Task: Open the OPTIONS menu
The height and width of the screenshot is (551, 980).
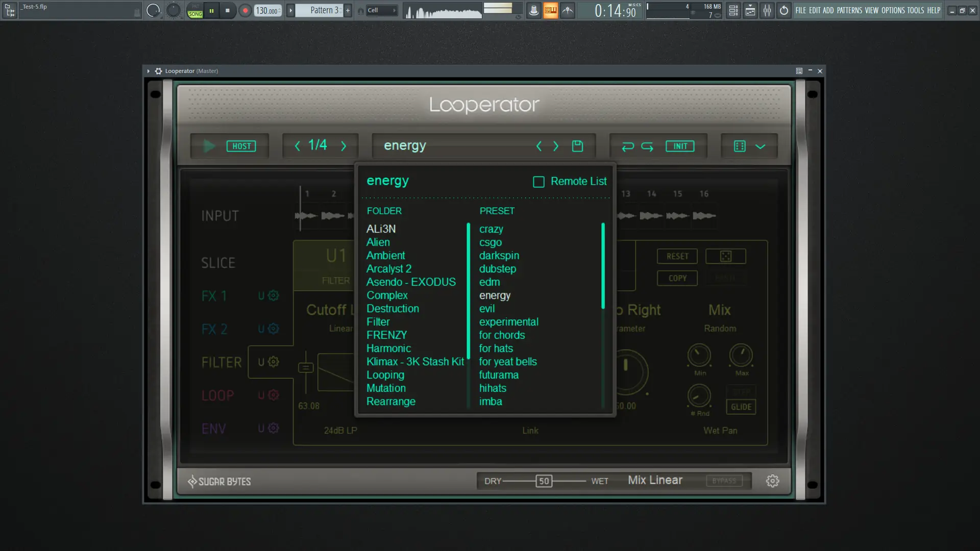Action: [893, 10]
